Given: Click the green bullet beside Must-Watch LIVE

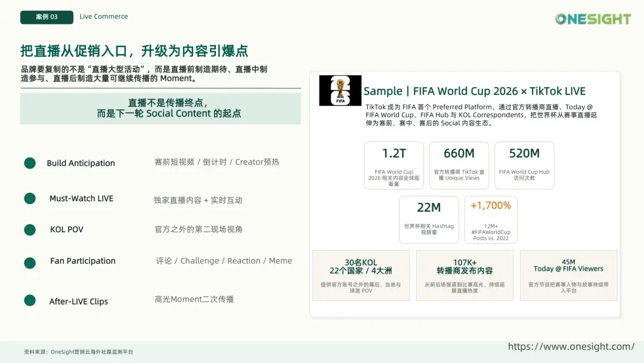Looking at the screenshot, I should point(30,199).
